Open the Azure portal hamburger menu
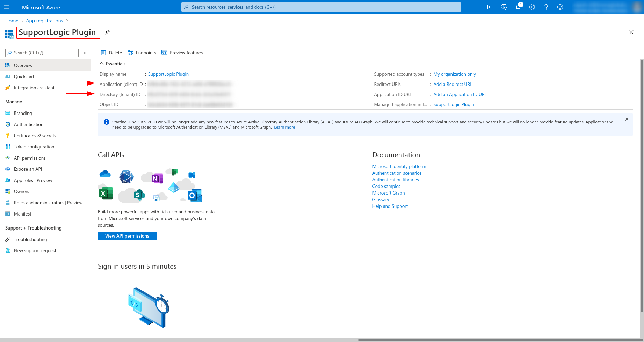This screenshot has width=644, height=342. click(7, 7)
